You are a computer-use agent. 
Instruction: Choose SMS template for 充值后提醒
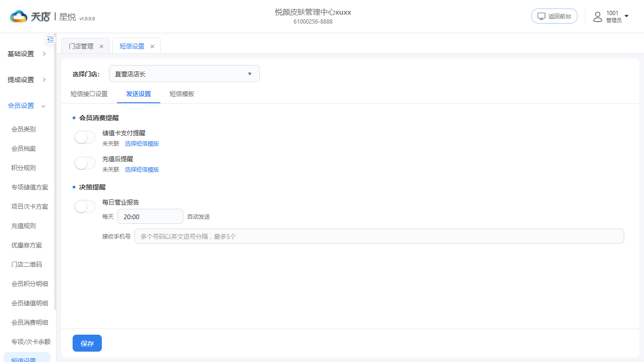click(142, 169)
